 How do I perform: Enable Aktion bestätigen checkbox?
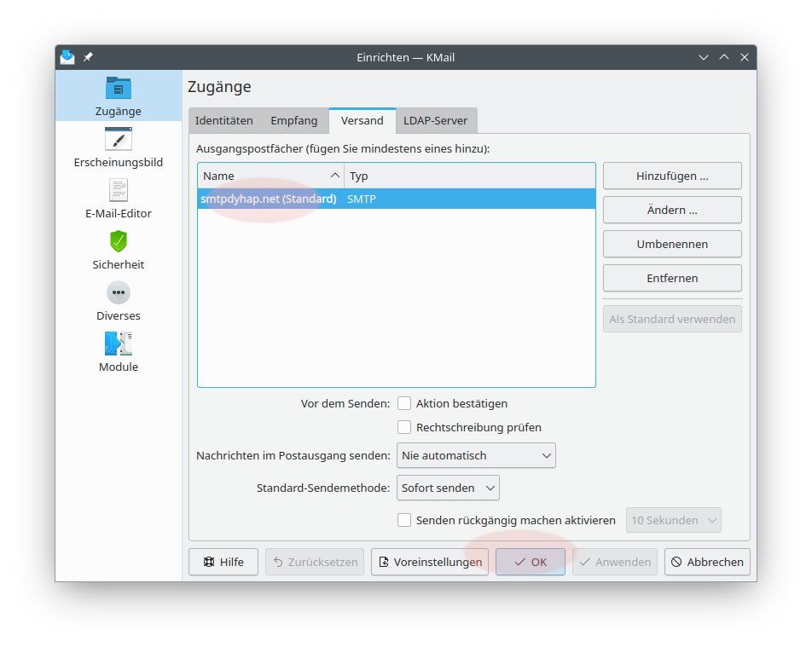point(405,403)
